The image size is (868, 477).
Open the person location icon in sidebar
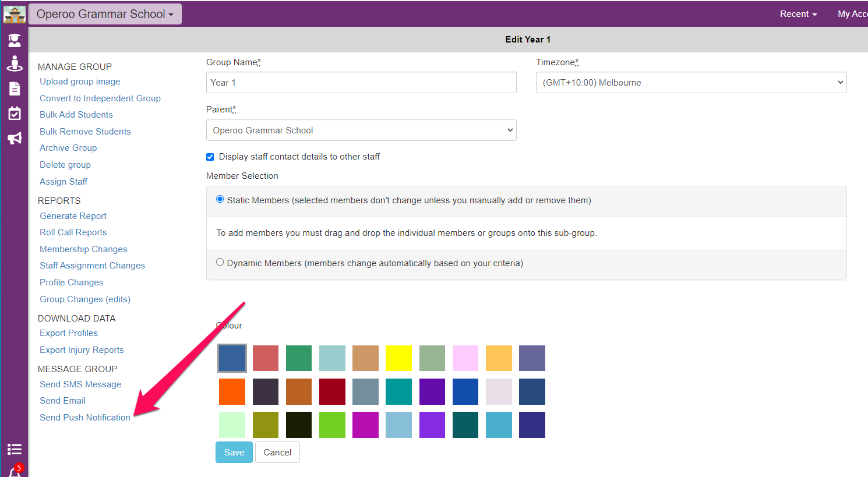click(14, 63)
